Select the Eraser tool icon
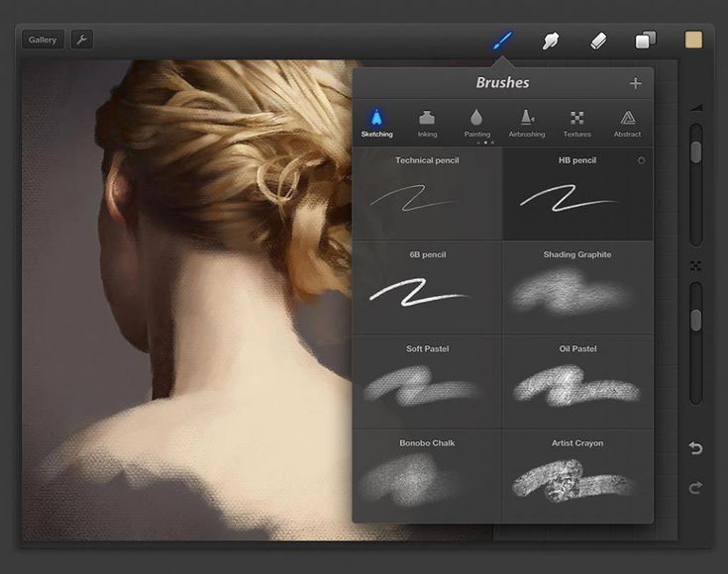This screenshot has width=728, height=574. (x=598, y=41)
